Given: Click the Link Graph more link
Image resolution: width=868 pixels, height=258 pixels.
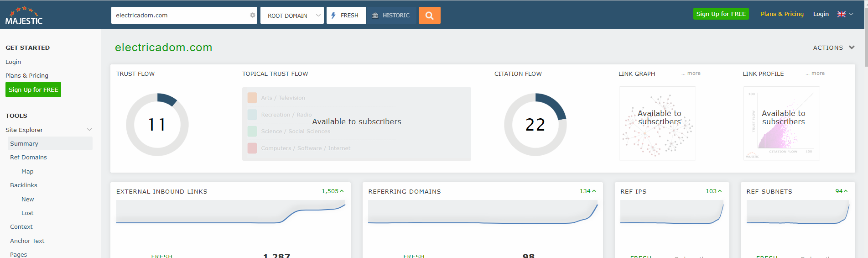Looking at the screenshot, I should pos(691,73).
